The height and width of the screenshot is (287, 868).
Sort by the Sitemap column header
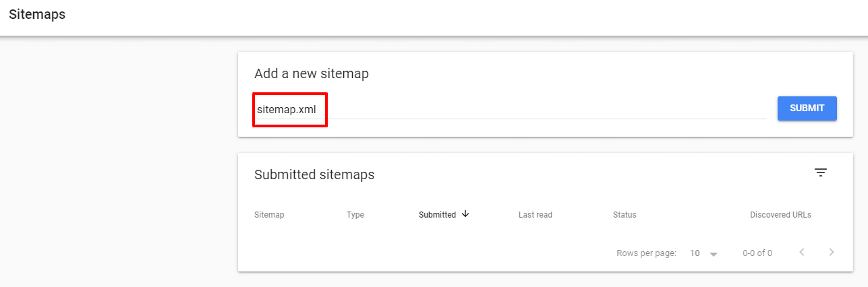(269, 215)
